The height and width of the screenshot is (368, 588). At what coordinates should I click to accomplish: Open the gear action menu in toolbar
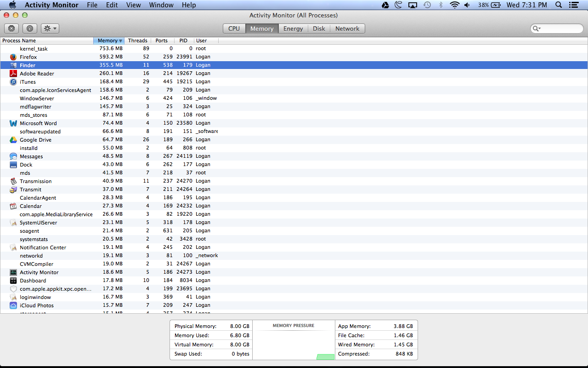coord(50,29)
